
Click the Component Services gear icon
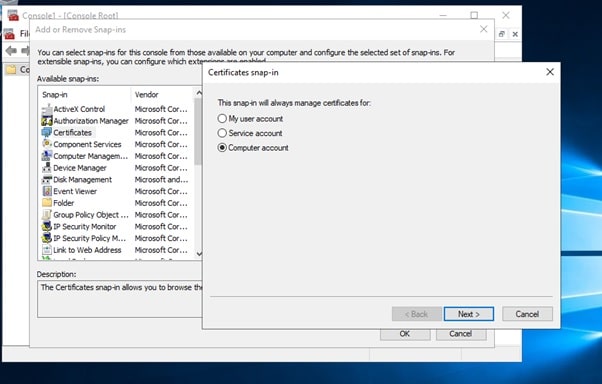pyautogui.click(x=47, y=144)
